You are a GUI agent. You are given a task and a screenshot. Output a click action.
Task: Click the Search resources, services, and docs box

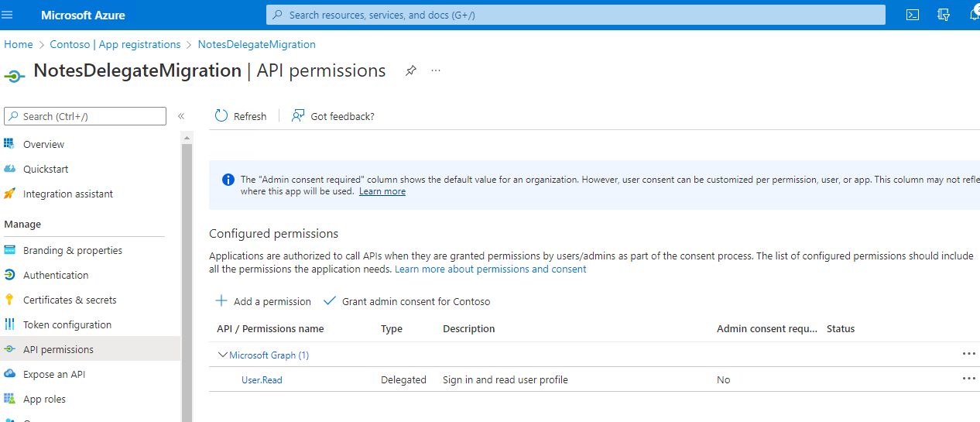(x=575, y=15)
